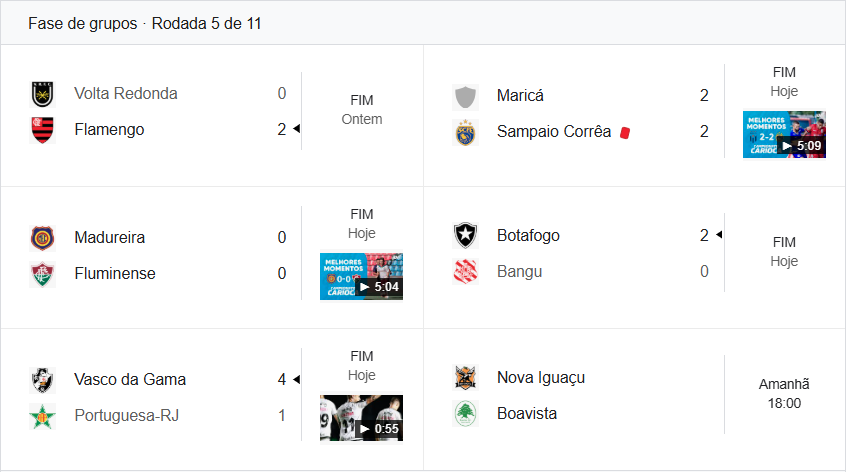The height and width of the screenshot is (472, 846).
Task: Click the Volta Redonda team crest
Action: coord(42,94)
